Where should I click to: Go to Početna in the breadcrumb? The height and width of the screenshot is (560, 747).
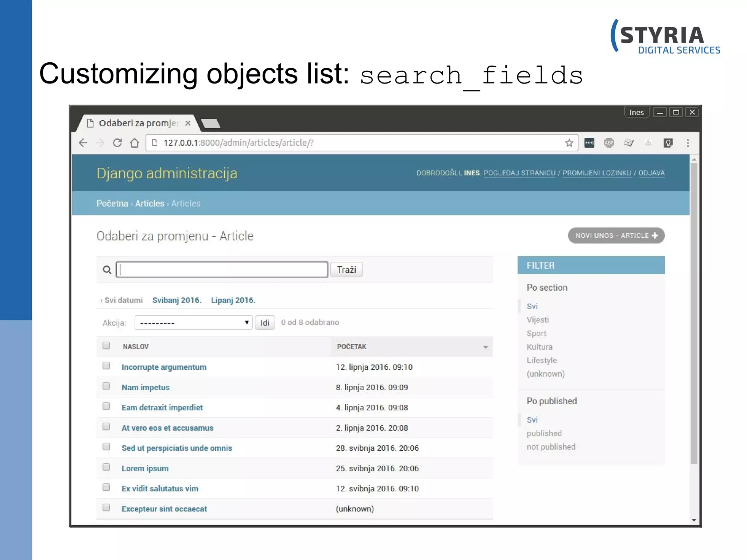coord(112,203)
